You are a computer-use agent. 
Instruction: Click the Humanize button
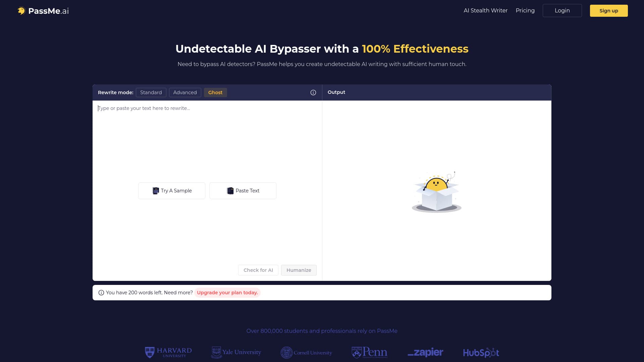299,270
